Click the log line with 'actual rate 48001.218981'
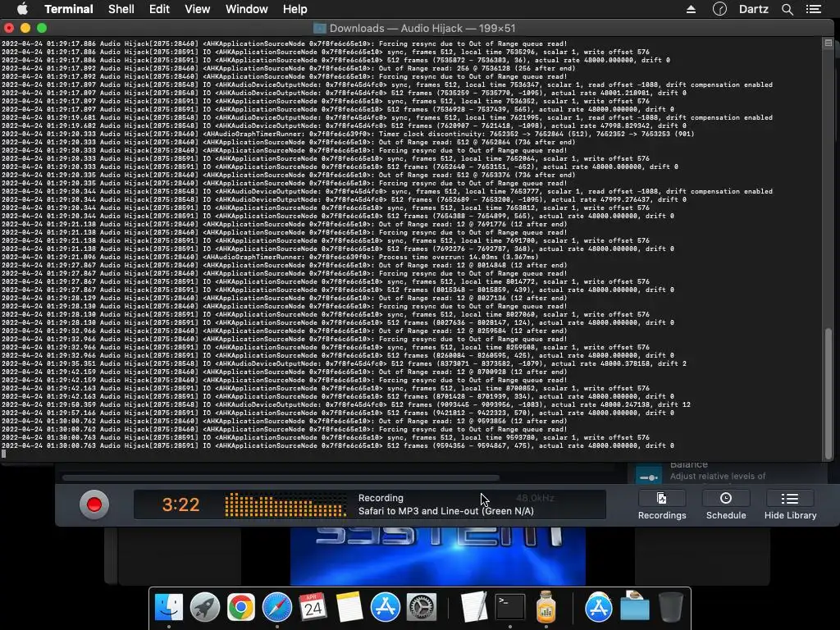This screenshot has height=630, width=840. coord(344,93)
